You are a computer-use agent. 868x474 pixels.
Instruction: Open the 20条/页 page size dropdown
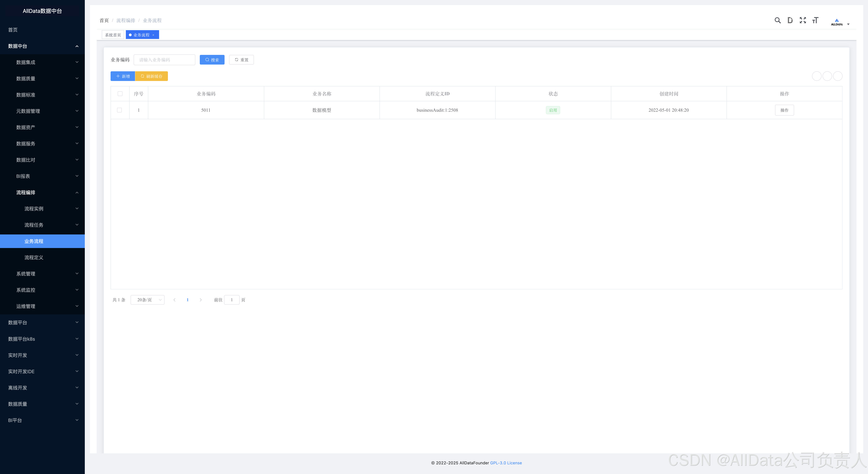pos(147,300)
